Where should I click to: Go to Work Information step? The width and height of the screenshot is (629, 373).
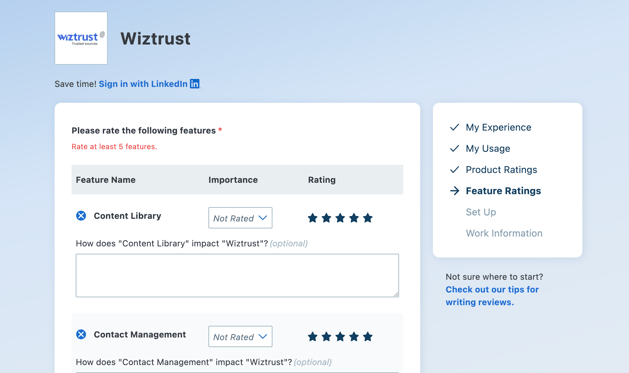504,233
